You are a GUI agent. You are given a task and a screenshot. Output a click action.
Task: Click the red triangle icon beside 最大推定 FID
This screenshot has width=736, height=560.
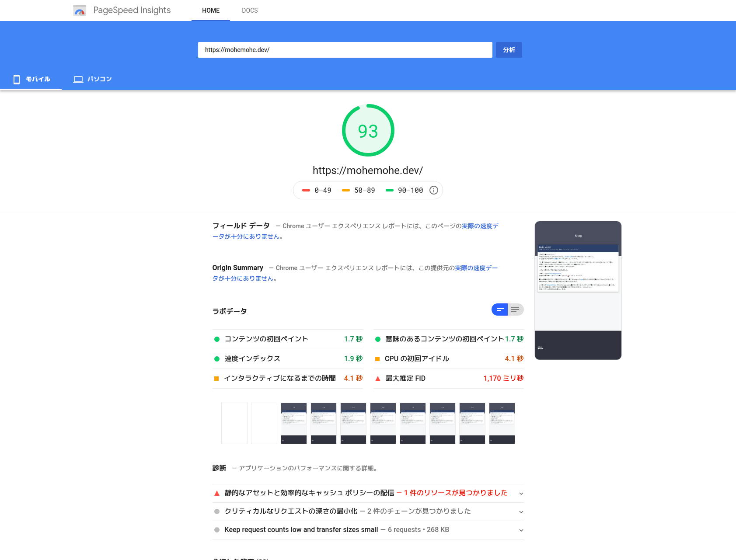pyautogui.click(x=378, y=379)
